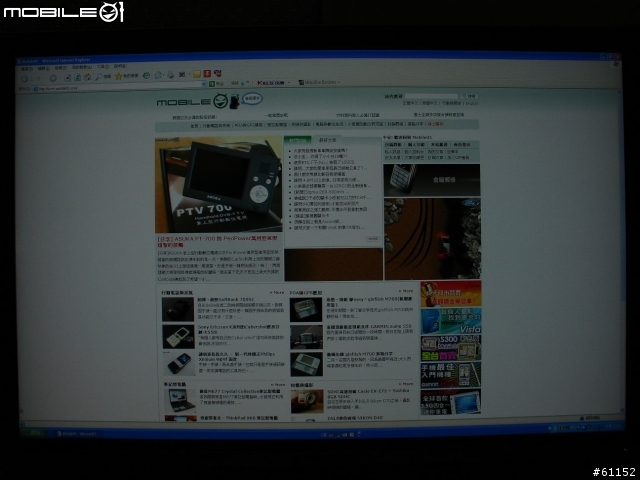Print the page using the printer icon
640x480 pixels.
(x=171, y=75)
